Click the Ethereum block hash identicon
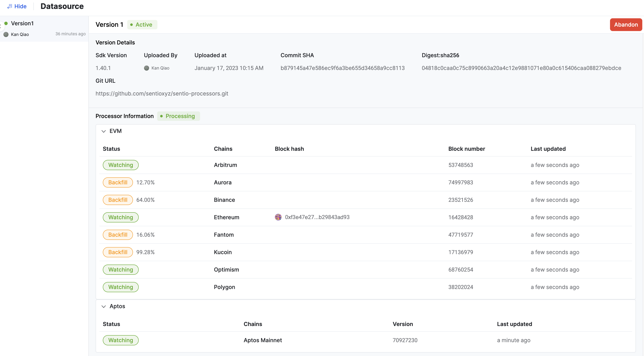 point(278,217)
